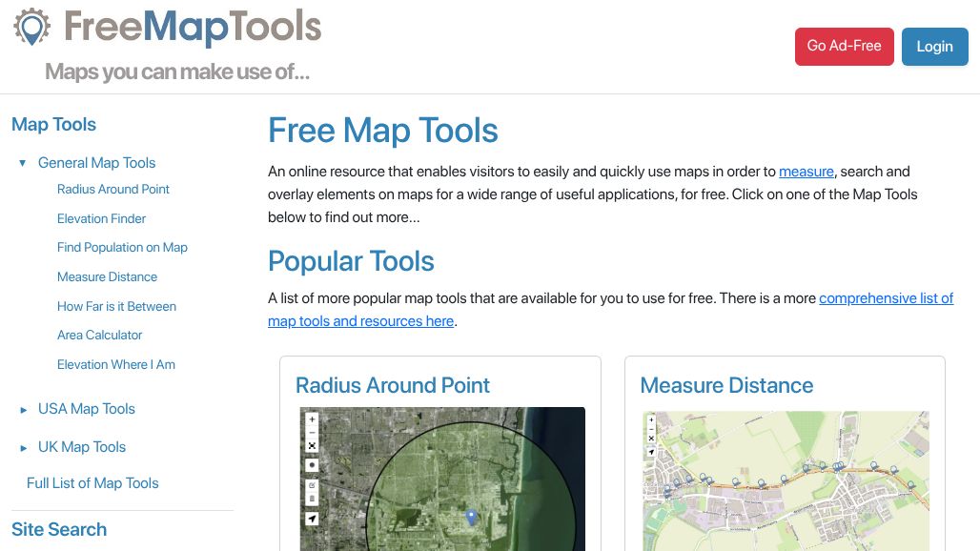
Task: Follow the comprehensive list of map tools link
Action: click(886, 298)
